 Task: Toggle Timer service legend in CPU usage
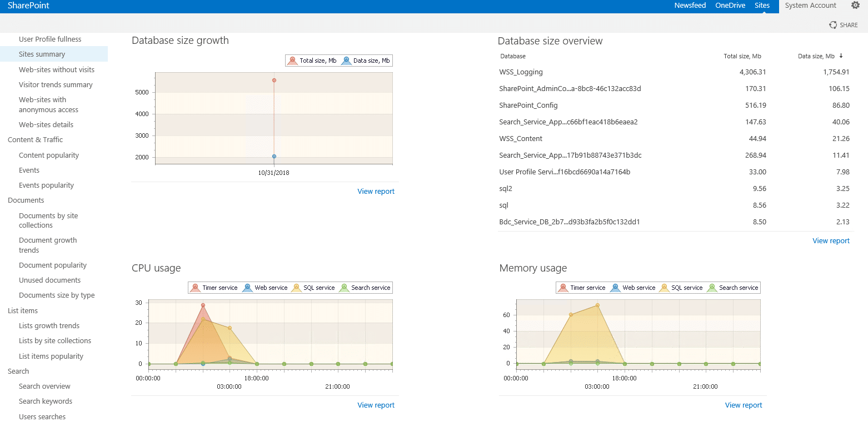click(195, 288)
